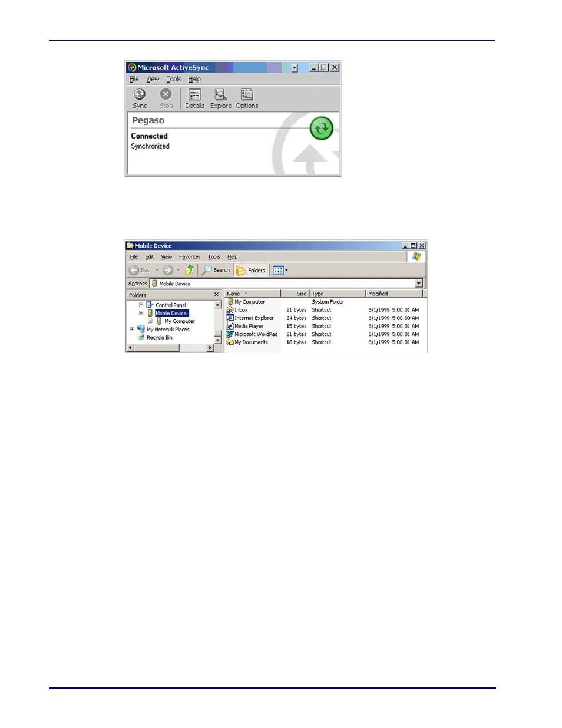Select My Network Places in the tree
Screen dimensions: 562x728
168,330
